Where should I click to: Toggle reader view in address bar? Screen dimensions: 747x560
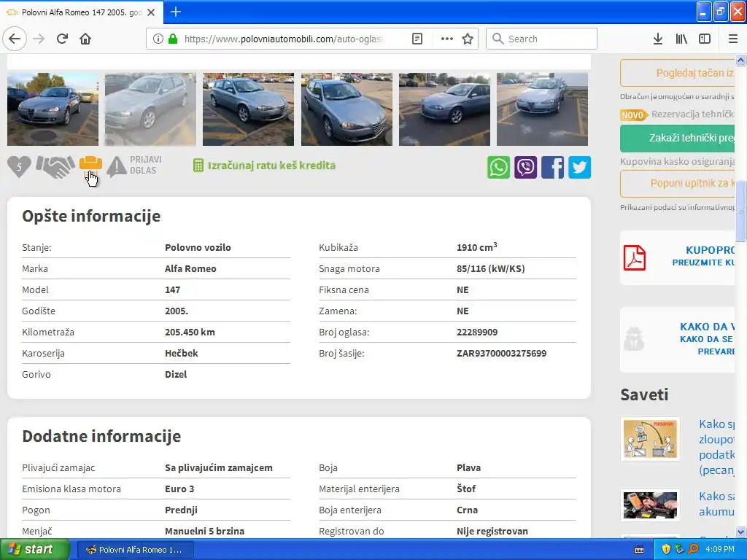tap(417, 39)
